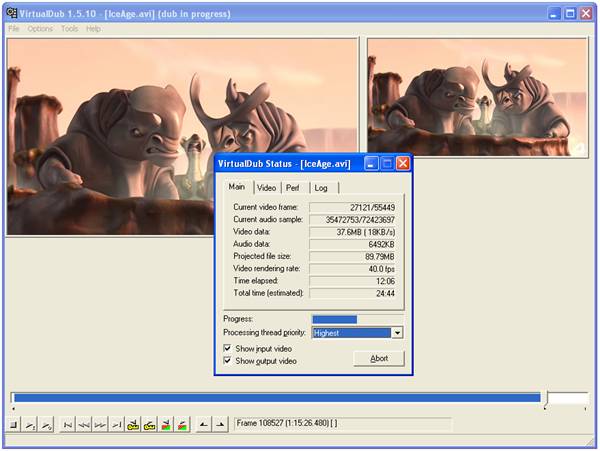The width and height of the screenshot is (600, 451).
Task: Open the Perf tab
Action: click(x=293, y=188)
